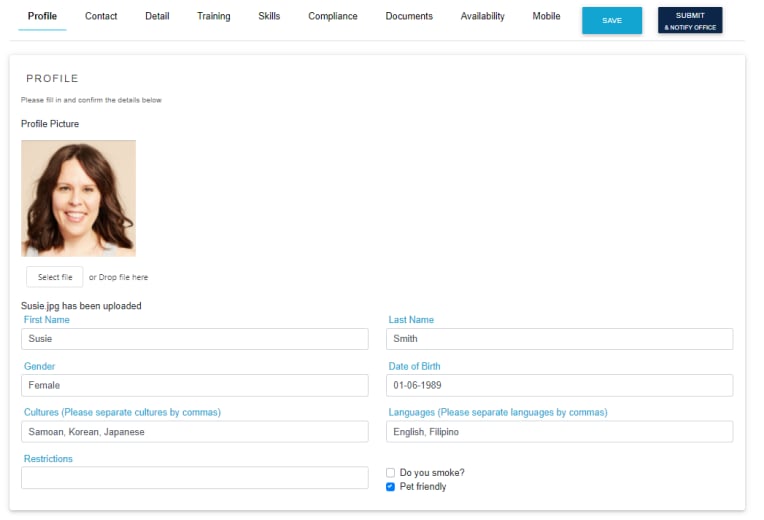Open the Detail tab
Image resolution: width=764 pixels, height=520 pixels.
click(x=157, y=16)
